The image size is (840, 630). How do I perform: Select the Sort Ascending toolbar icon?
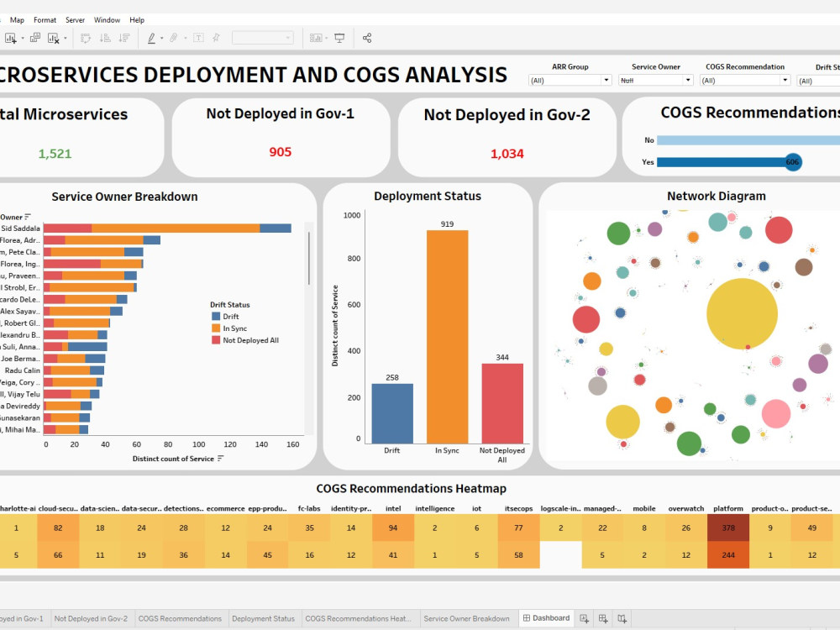point(106,38)
